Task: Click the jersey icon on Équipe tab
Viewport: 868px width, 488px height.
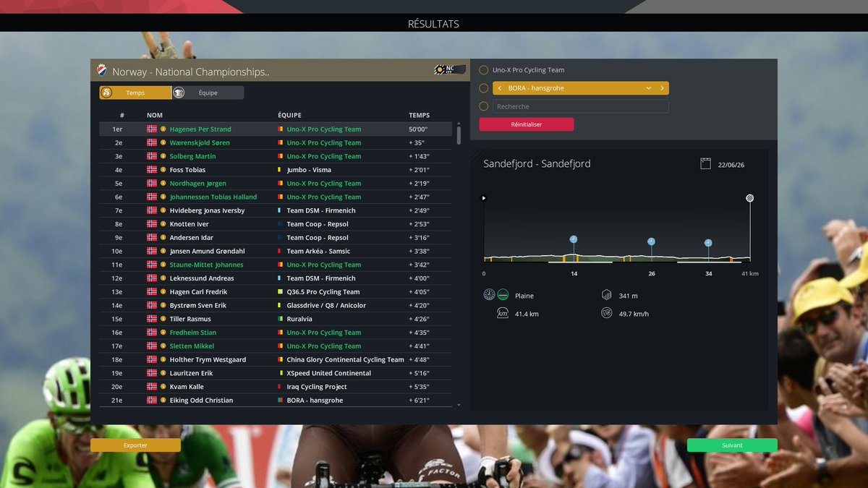Action: tap(179, 93)
